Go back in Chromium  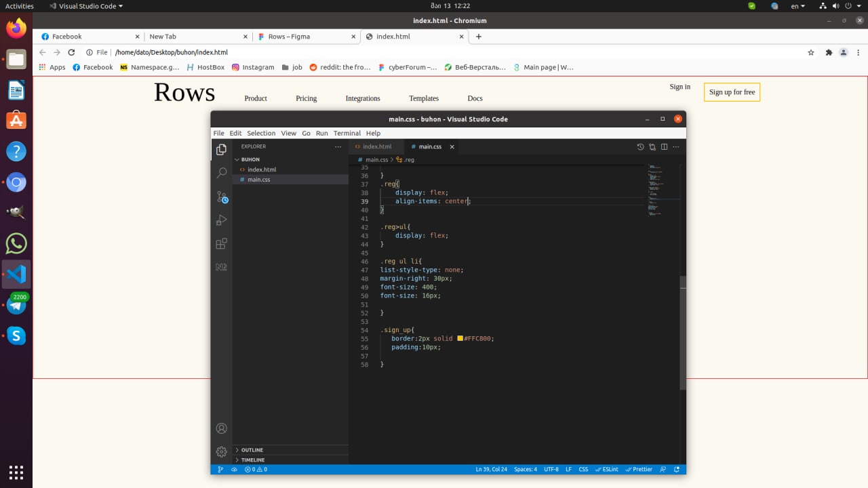(42, 52)
